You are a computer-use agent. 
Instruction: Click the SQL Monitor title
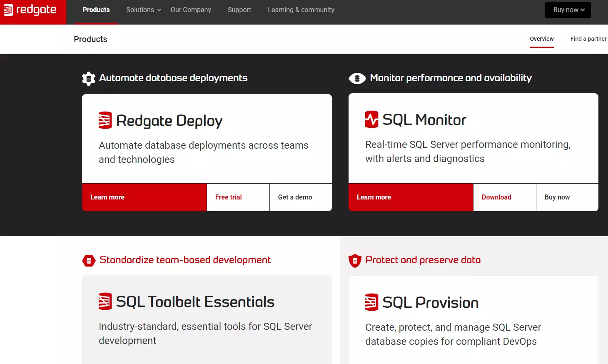click(x=424, y=120)
